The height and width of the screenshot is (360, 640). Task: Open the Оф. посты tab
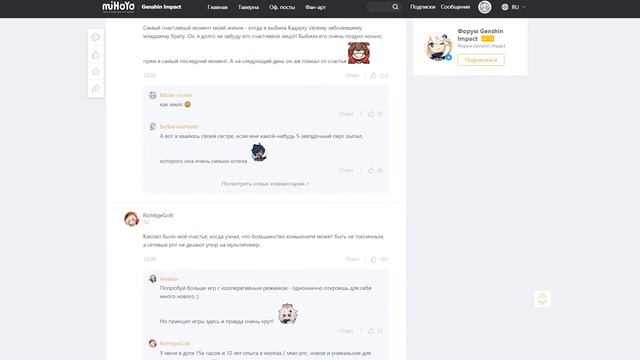click(x=282, y=7)
